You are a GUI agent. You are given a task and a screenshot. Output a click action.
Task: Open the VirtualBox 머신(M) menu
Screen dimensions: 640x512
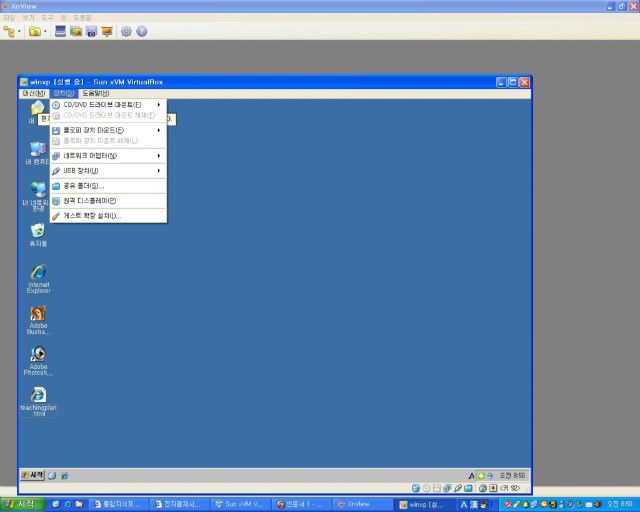pyautogui.click(x=34, y=93)
